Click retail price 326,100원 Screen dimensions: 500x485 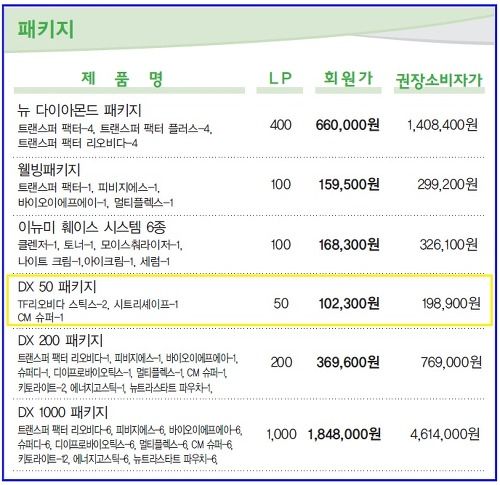click(x=449, y=245)
